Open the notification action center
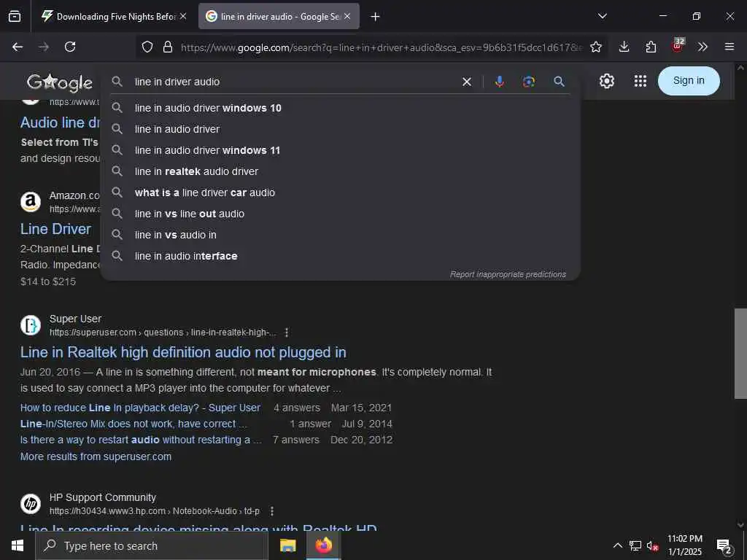Image resolution: width=747 pixels, height=560 pixels. tap(724, 545)
